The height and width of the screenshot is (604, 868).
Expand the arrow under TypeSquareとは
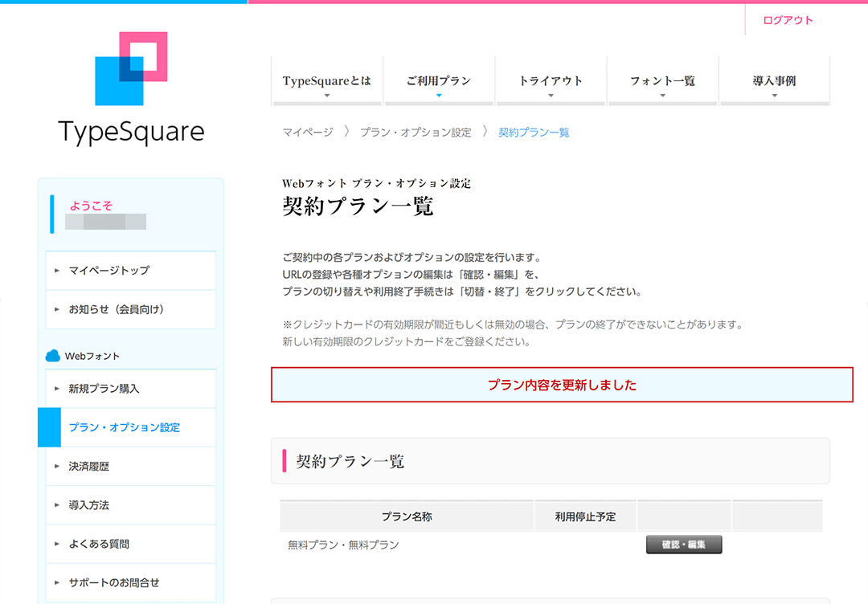coord(326,96)
